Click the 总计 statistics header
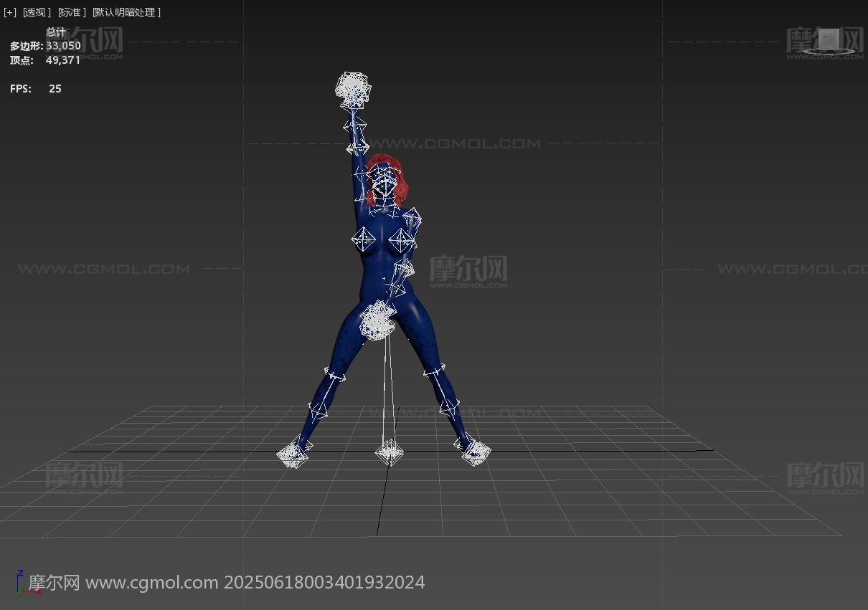 56,32
